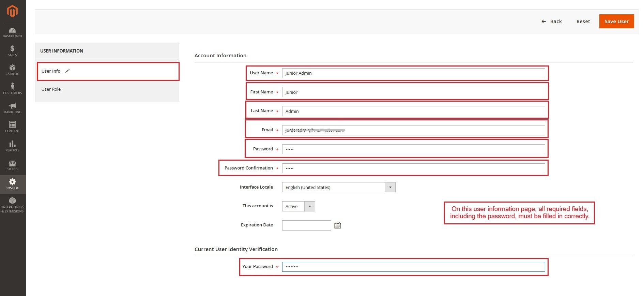Open the Expiration Date calendar picker

click(337, 225)
